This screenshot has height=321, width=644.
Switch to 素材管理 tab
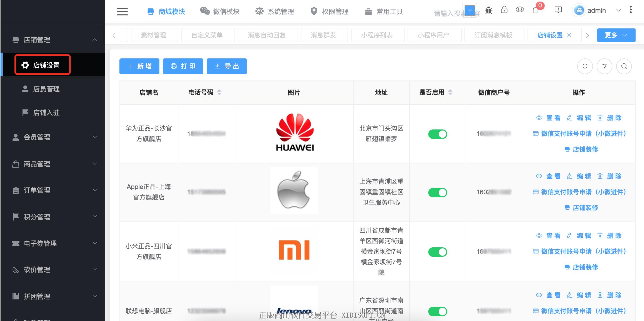(x=154, y=35)
